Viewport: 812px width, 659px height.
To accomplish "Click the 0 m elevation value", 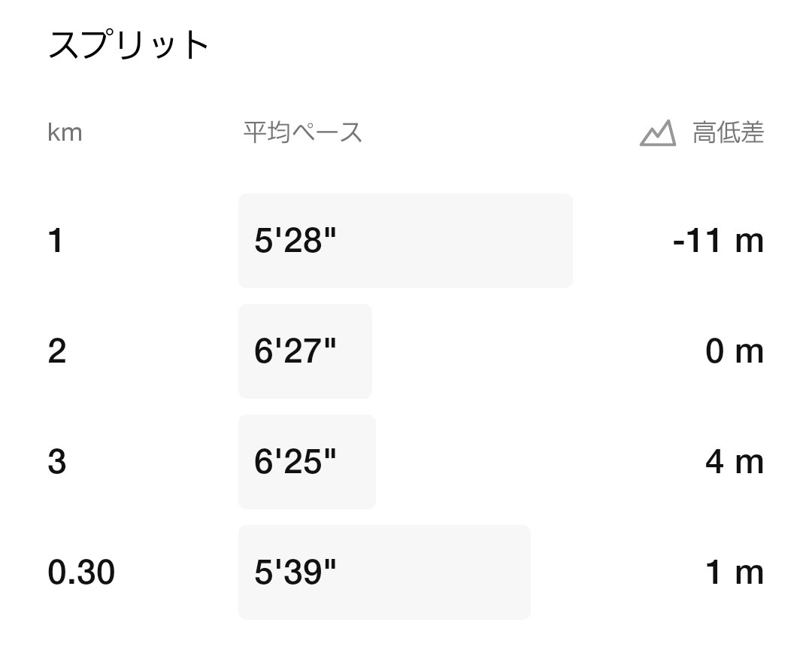I will point(734,351).
